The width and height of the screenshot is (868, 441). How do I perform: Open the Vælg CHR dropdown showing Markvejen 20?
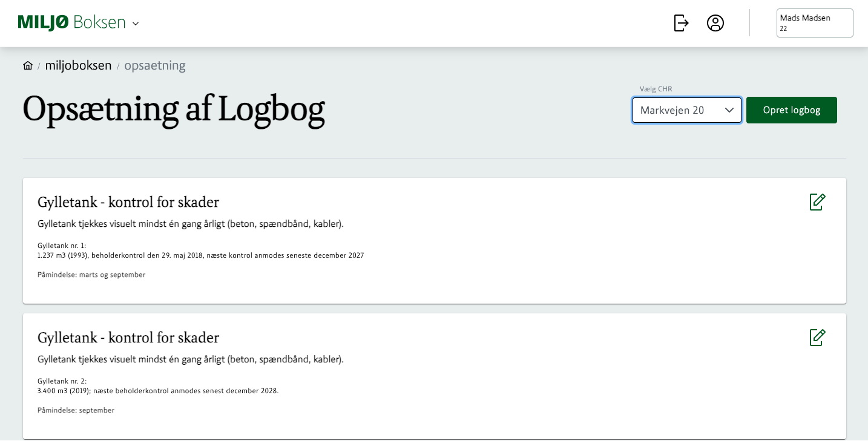point(686,110)
